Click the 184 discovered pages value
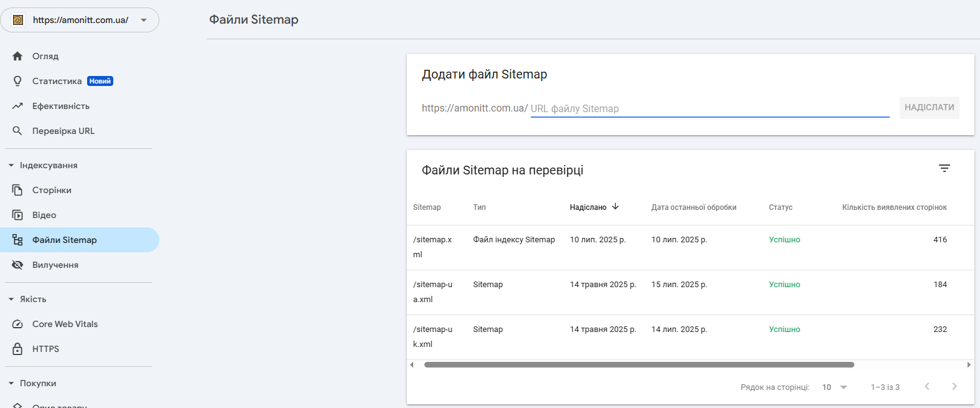 (x=940, y=285)
